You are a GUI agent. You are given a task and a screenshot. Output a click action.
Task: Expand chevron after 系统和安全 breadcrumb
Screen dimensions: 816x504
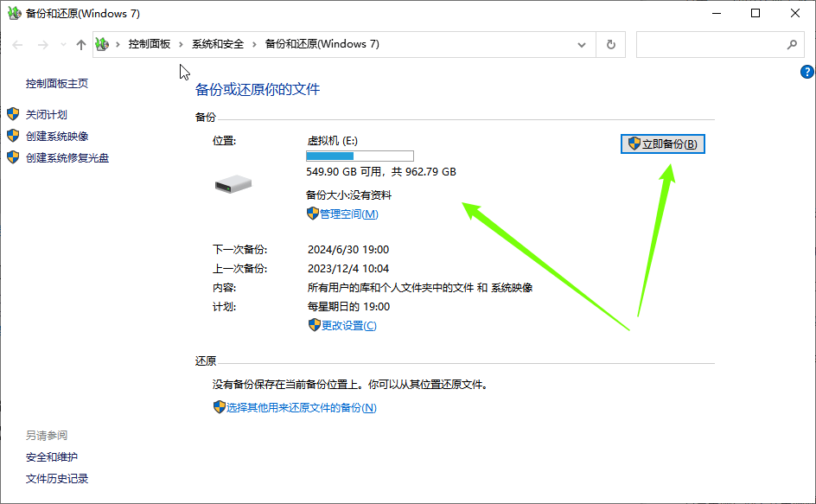[254, 44]
